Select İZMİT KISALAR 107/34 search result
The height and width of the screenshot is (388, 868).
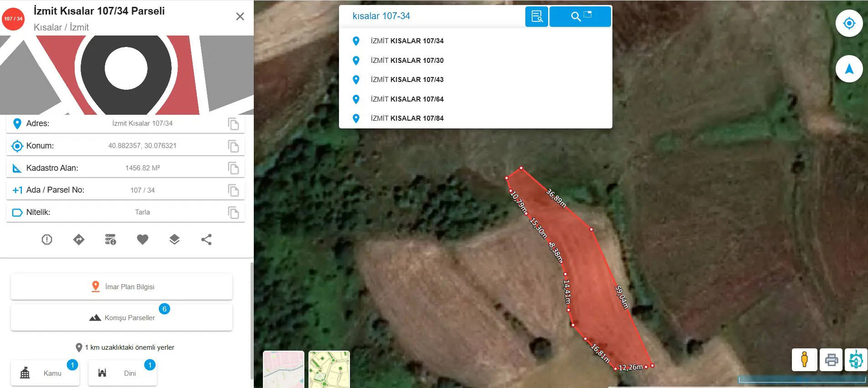point(475,41)
